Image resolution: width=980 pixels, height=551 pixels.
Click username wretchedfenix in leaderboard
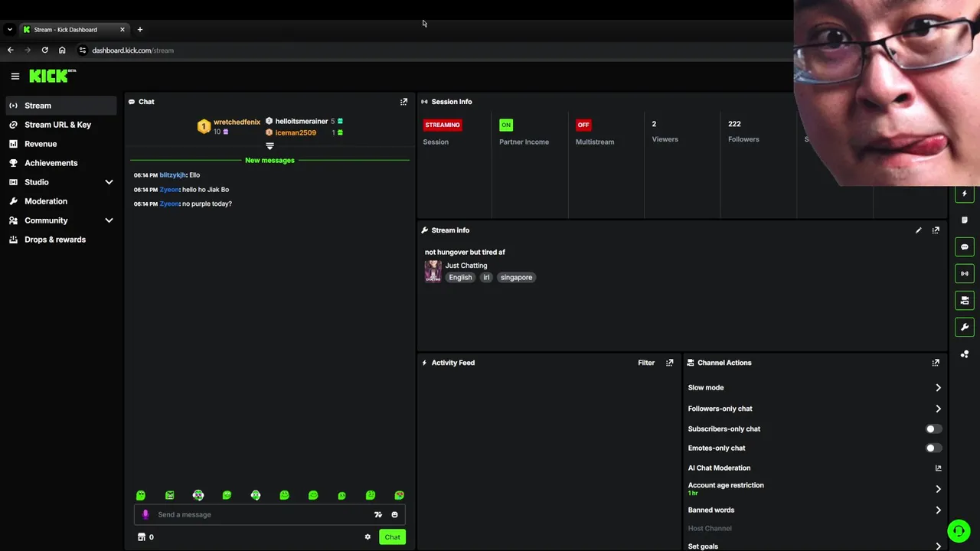click(x=237, y=122)
